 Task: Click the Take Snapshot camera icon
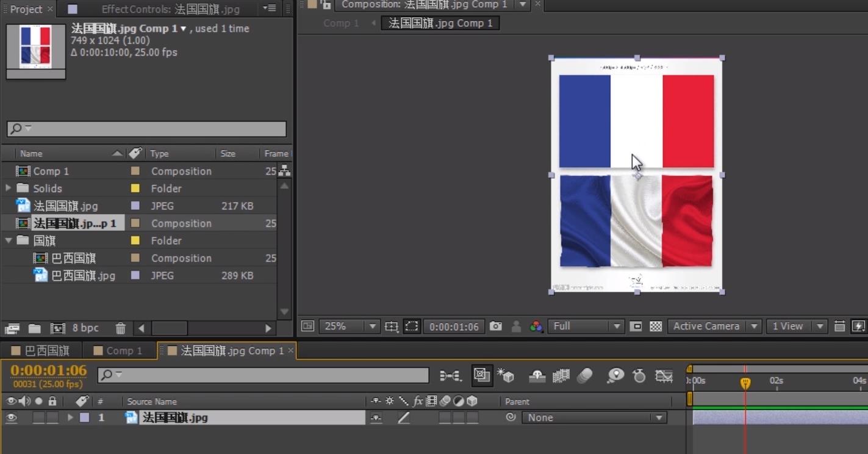point(495,326)
